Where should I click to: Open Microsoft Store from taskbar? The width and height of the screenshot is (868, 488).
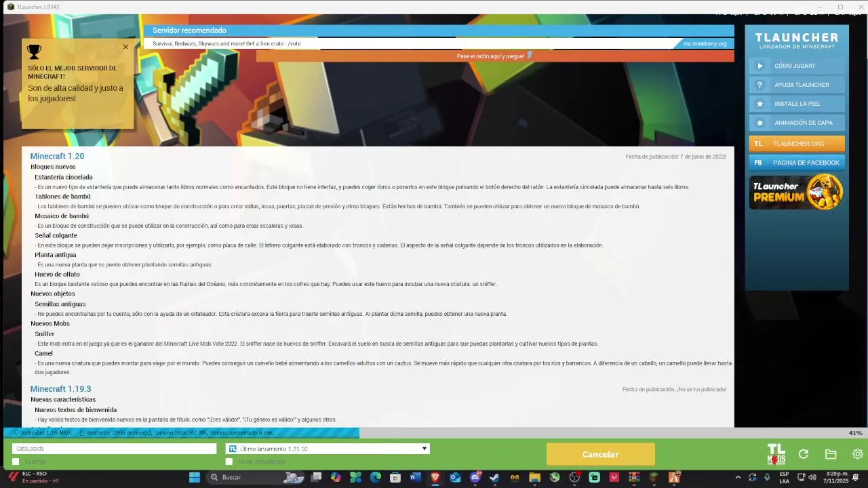pos(395,477)
